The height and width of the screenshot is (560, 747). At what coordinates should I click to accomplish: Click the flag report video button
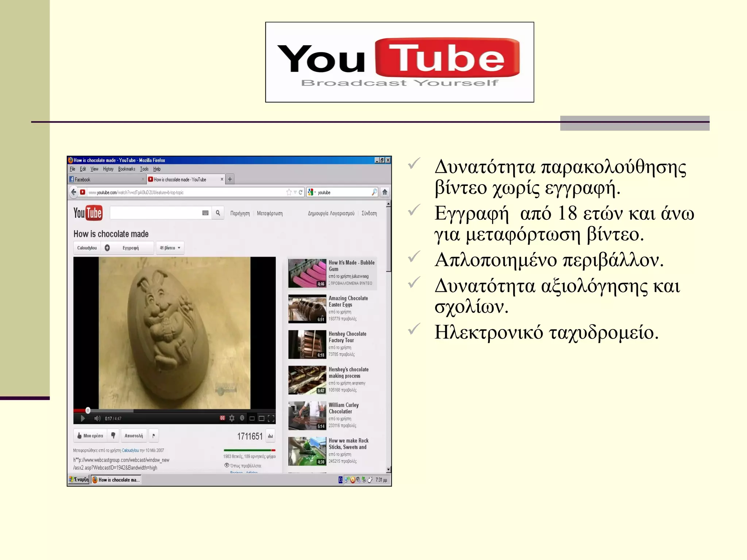(x=154, y=436)
